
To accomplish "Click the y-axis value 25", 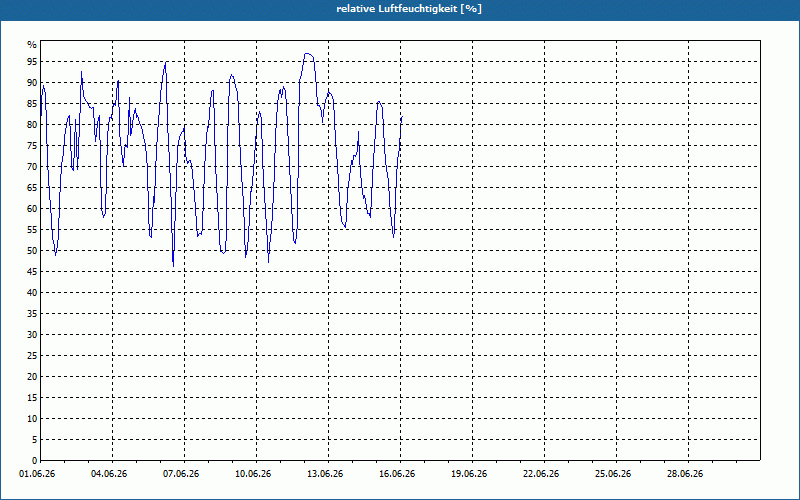I will [32, 356].
